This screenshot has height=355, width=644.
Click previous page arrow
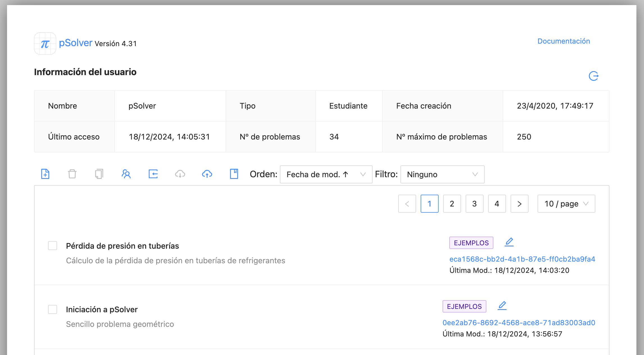pyautogui.click(x=407, y=204)
